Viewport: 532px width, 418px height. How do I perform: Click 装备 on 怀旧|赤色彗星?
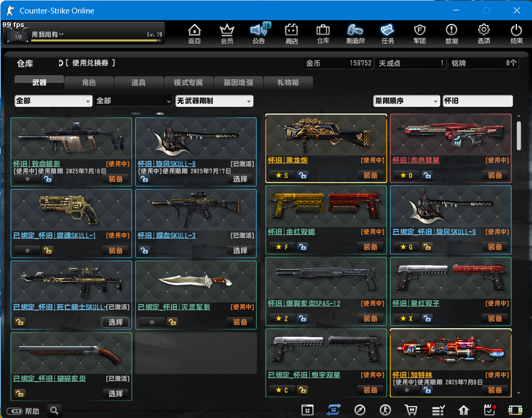tap(495, 175)
